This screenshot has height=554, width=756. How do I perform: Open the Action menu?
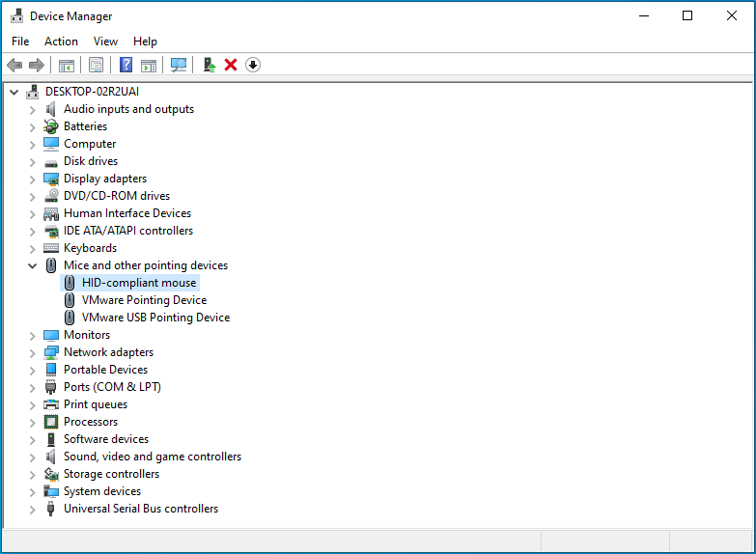(61, 42)
